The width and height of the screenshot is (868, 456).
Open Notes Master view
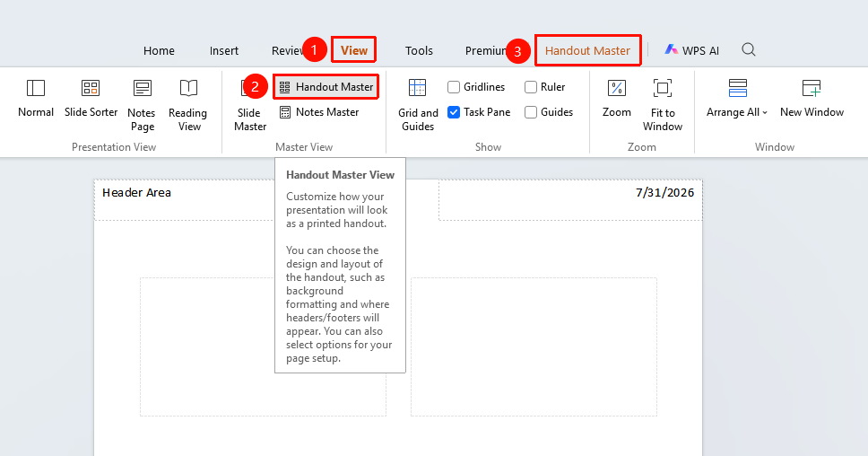pyautogui.click(x=319, y=112)
